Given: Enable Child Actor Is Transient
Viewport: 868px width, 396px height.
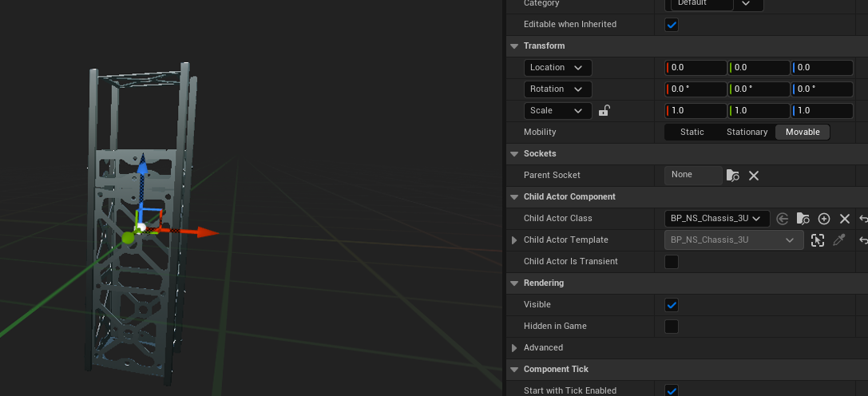Looking at the screenshot, I should point(672,262).
